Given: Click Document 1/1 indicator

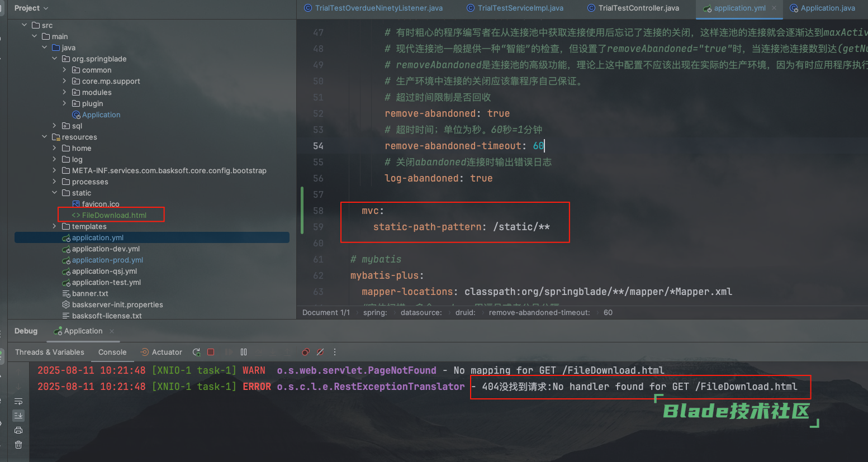Looking at the screenshot, I should [x=326, y=312].
